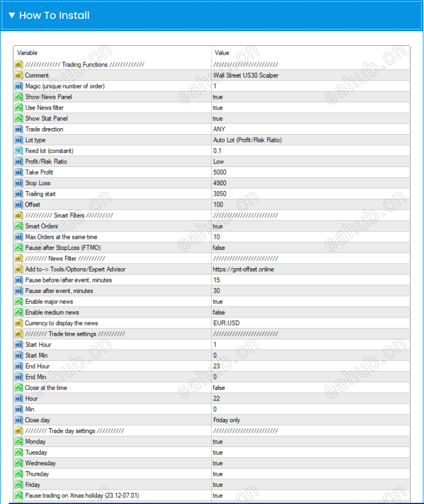The height and width of the screenshot is (504, 424).
Task: Click the boolean icon beside Friday
Action: (x=19, y=485)
